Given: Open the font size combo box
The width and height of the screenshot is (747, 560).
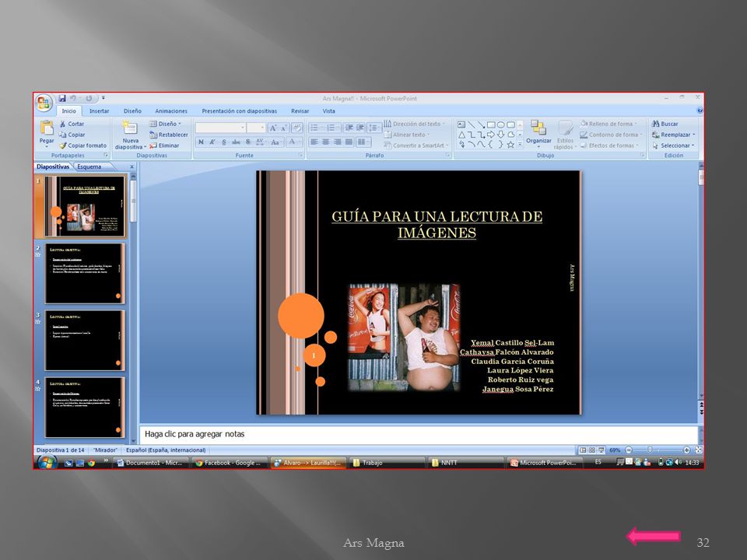Looking at the screenshot, I should pos(256,128).
